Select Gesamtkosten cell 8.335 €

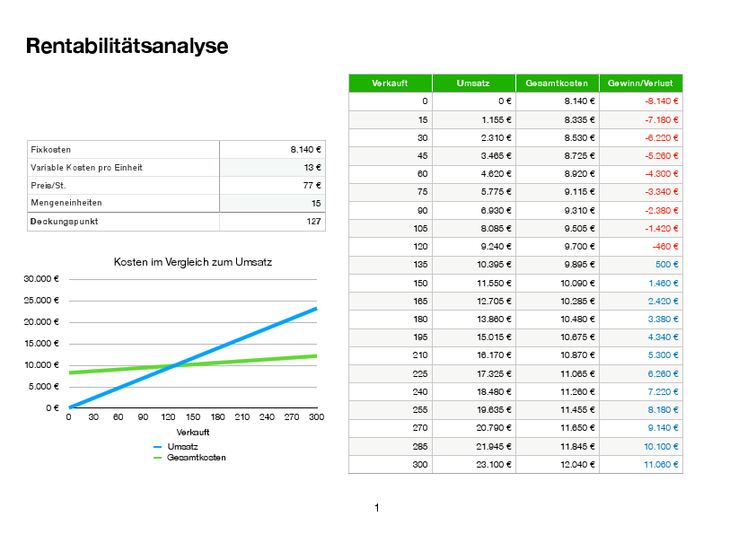point(557,119)
